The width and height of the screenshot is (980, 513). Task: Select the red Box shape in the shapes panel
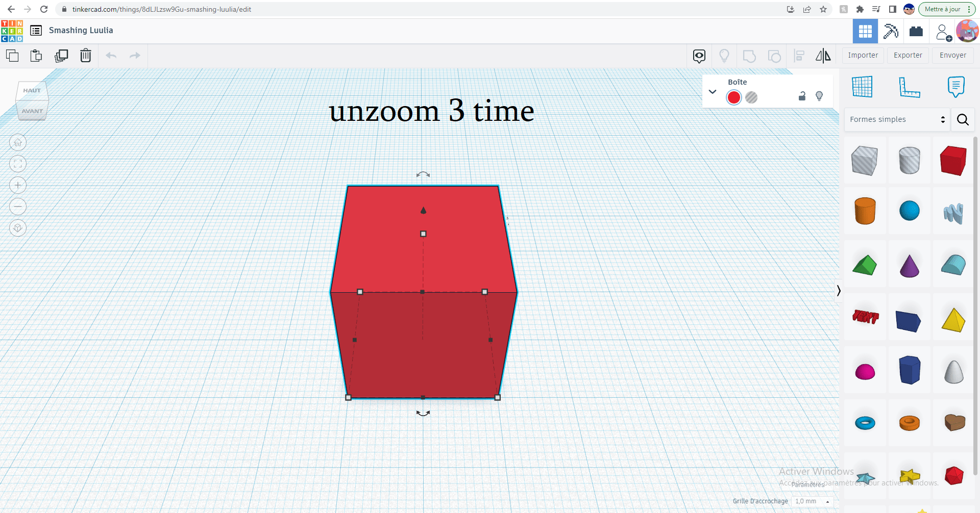(x=952, y=161)
